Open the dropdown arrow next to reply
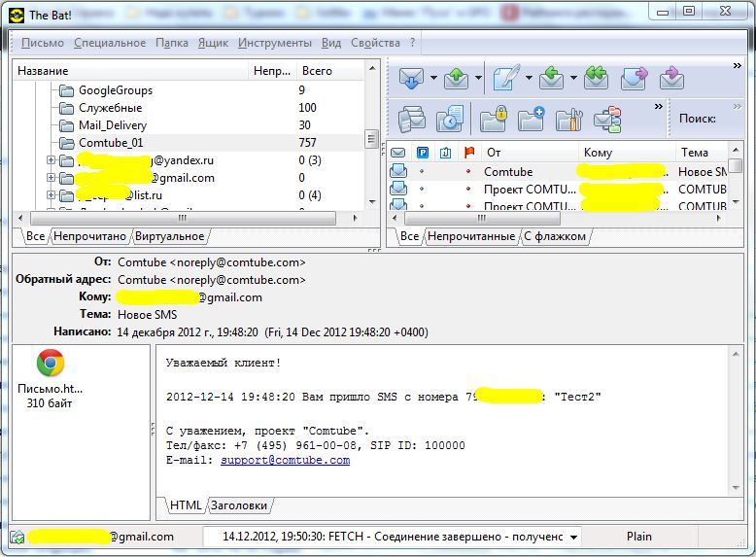This screenshot has width=756, height=557. coord(573,78)
